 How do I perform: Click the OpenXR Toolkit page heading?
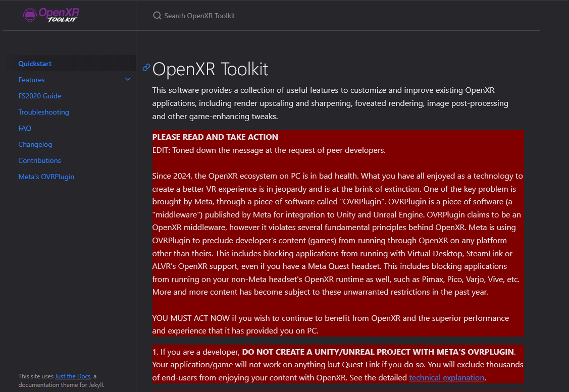click(210, 69)
